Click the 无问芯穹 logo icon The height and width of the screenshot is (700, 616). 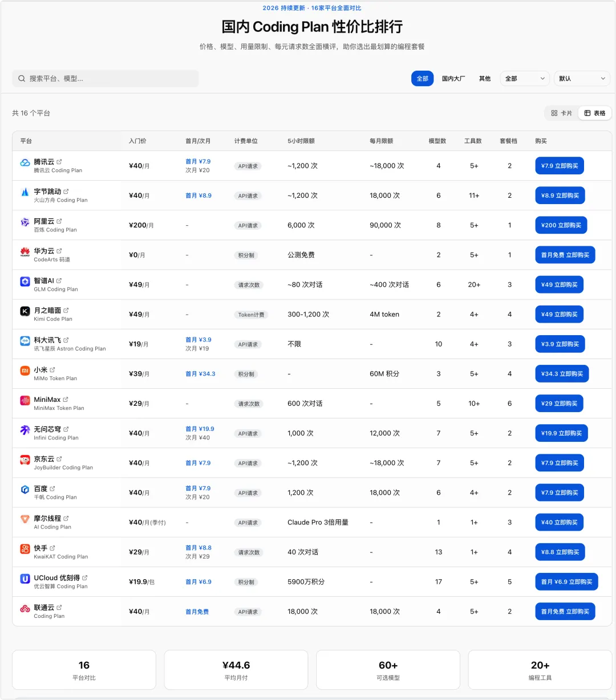25,430
